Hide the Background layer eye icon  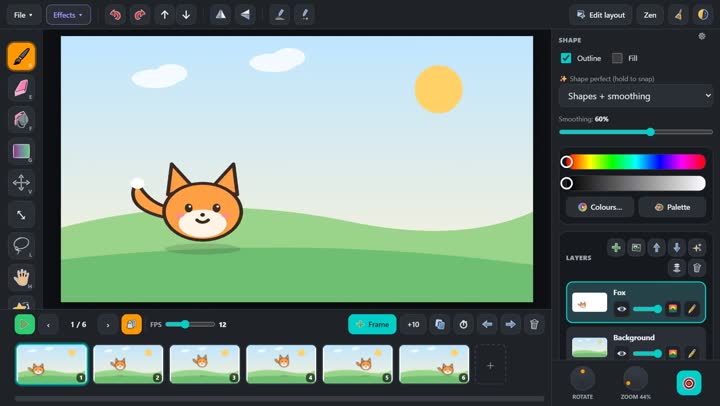[622, 353]
